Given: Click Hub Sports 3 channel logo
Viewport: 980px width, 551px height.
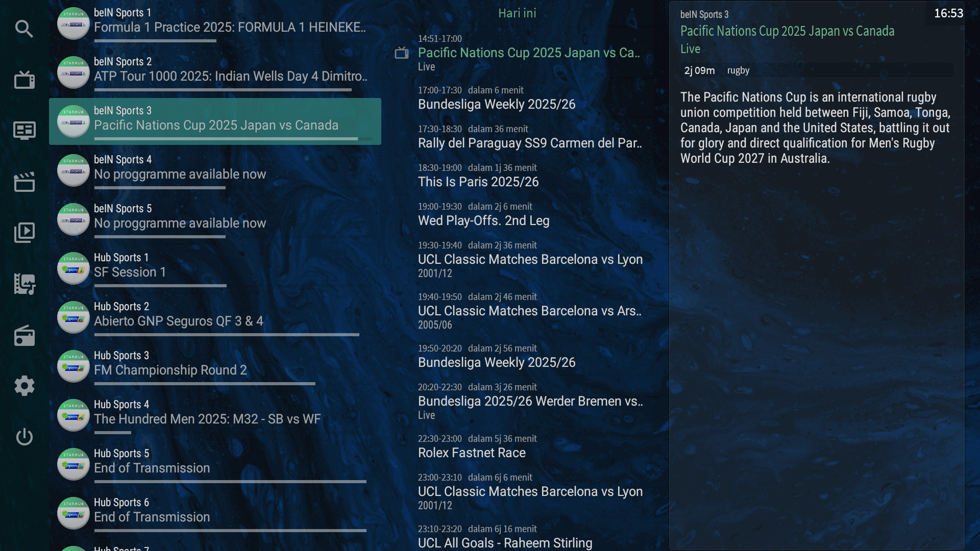Looking at the screenshot, I should click(x=73, y=366).
